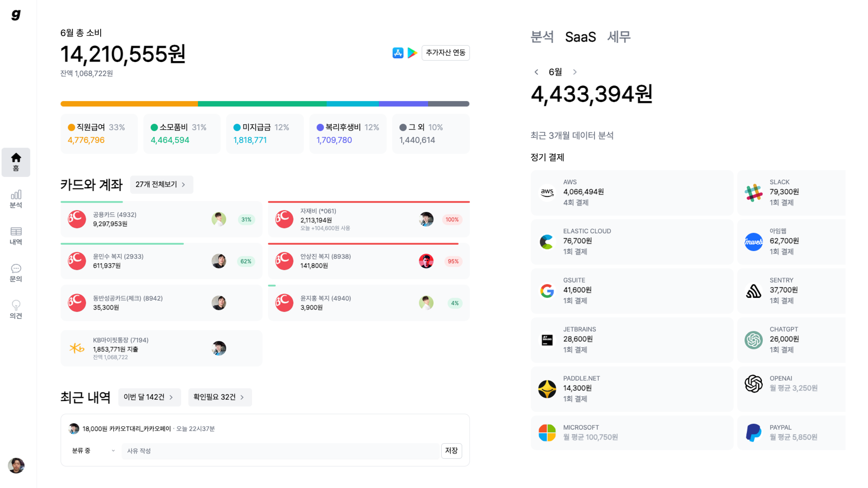Click the AWS logo icon

coord(547,192)
